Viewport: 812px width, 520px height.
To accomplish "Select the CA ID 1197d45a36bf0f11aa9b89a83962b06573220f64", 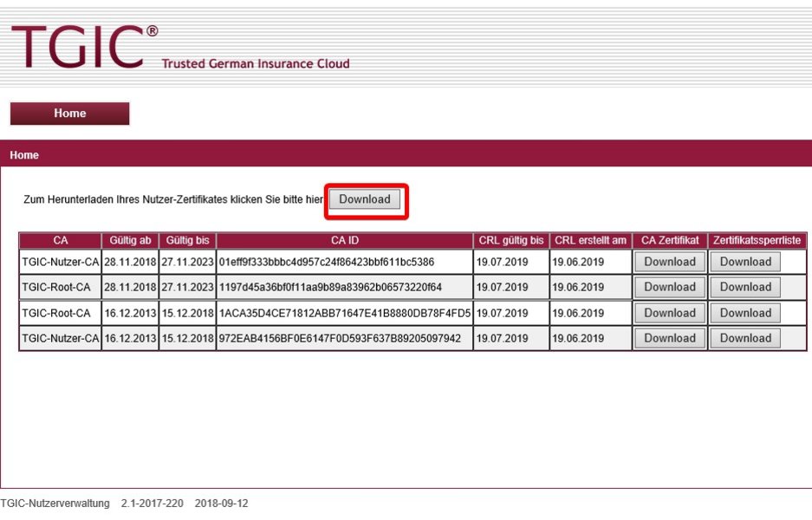I will (330, 288).
